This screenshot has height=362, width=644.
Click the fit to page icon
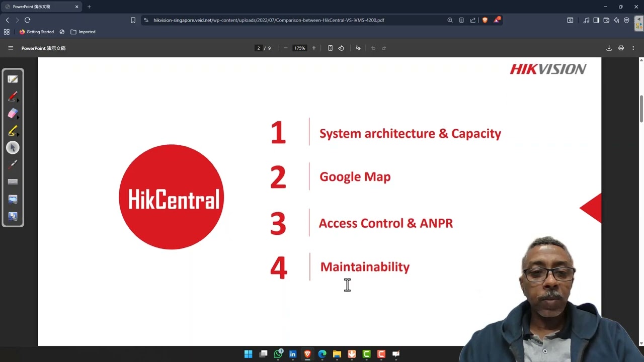pos(330,48)
